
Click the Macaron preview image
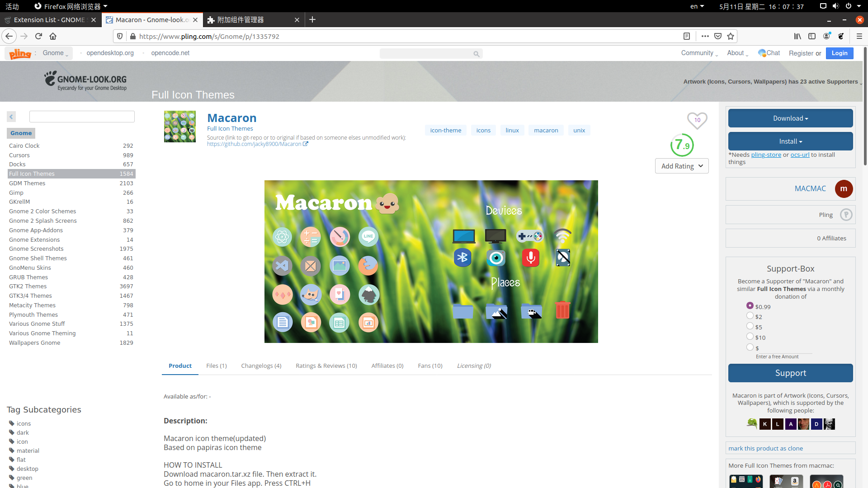(431, 261)
